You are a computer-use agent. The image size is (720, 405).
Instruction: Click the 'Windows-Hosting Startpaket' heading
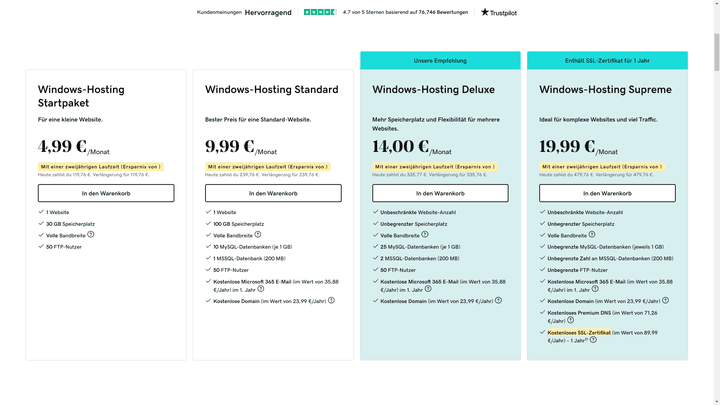(81, 96)
